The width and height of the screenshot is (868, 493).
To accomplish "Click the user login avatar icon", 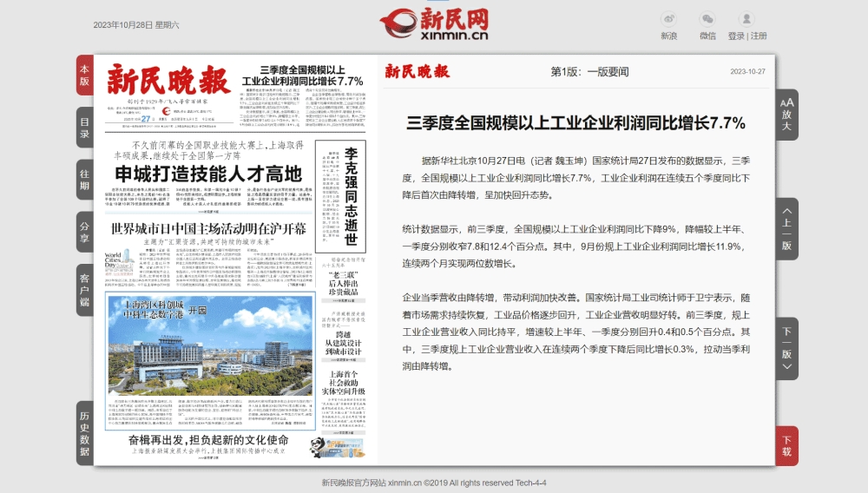I will [746, 19].
